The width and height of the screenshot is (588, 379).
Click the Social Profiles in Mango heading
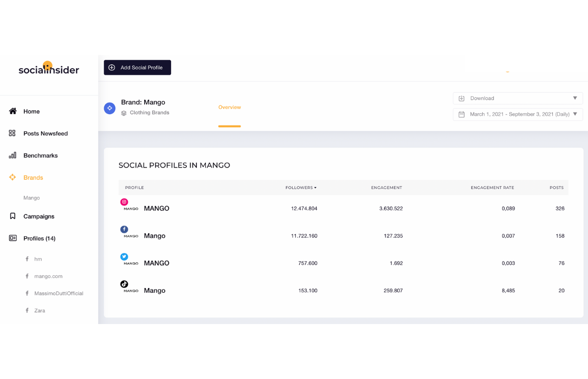pyautogui.click(x=174, y=165)
